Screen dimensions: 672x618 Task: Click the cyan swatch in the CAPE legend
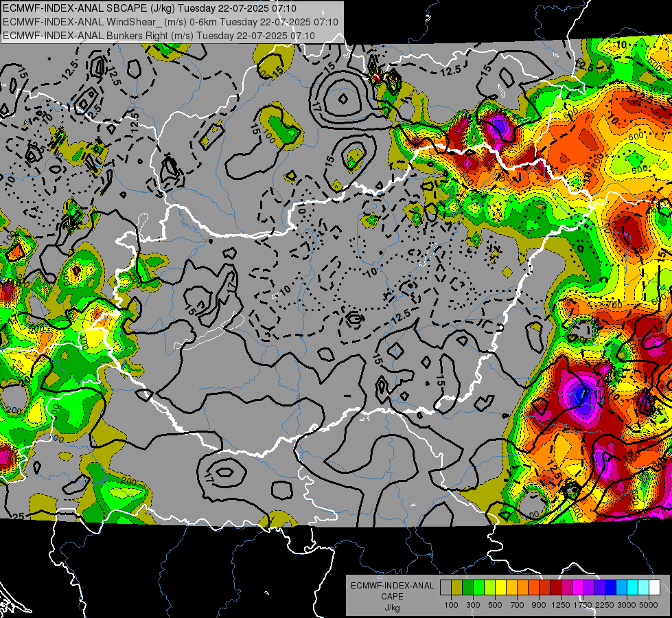click(x=633, y=588)
